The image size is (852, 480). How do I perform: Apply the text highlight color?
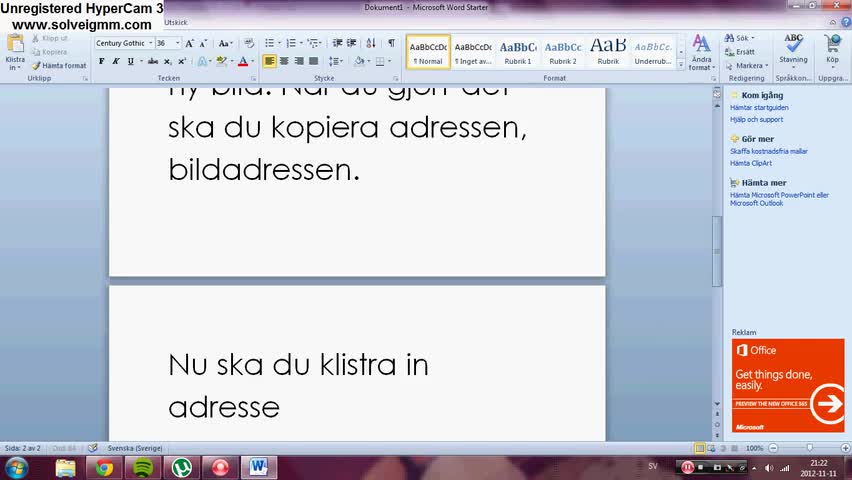[x=221, y=61]
